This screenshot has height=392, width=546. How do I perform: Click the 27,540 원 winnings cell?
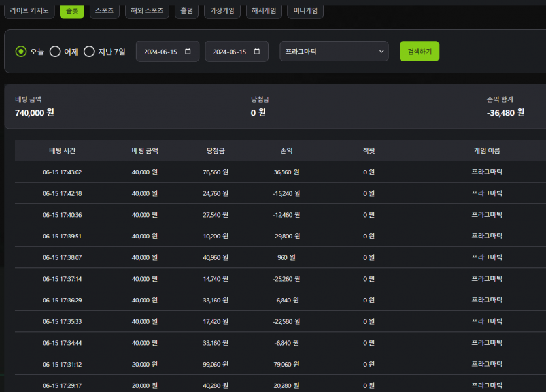coord(216,215)
